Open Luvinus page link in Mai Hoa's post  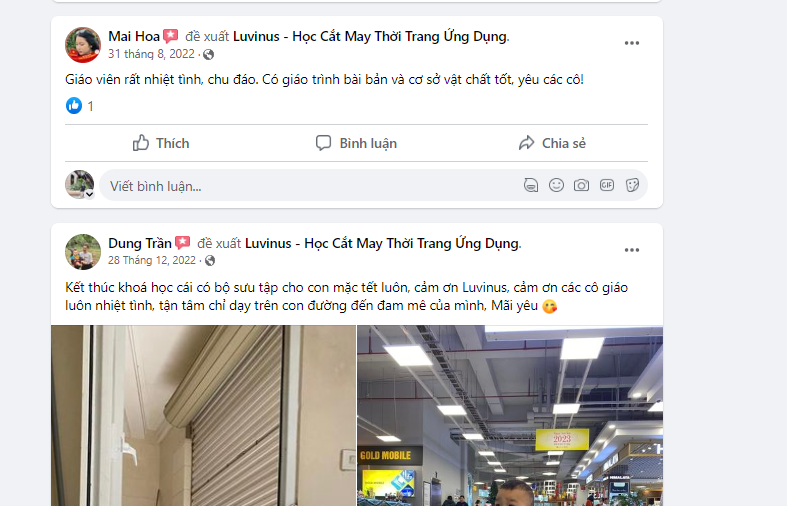pos(370,36)
